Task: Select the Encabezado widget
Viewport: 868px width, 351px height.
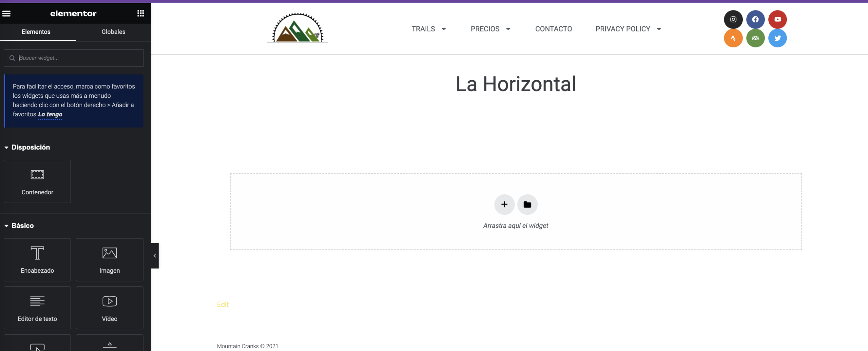Action: pos(37,260)
